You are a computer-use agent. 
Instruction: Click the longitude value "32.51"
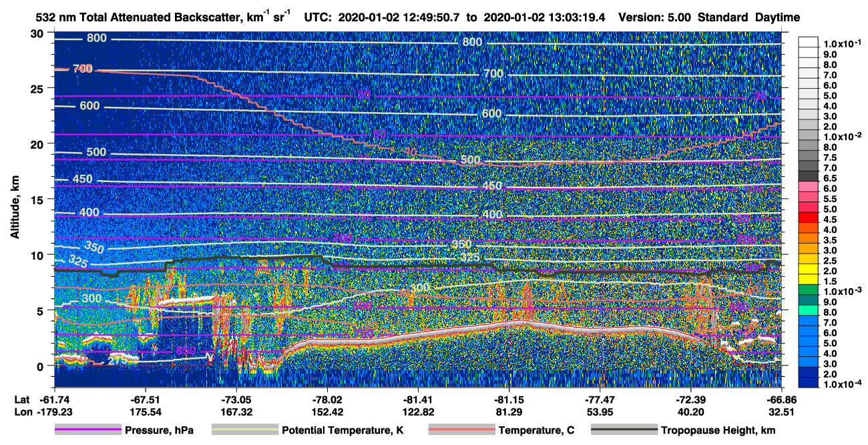point(782,412)
